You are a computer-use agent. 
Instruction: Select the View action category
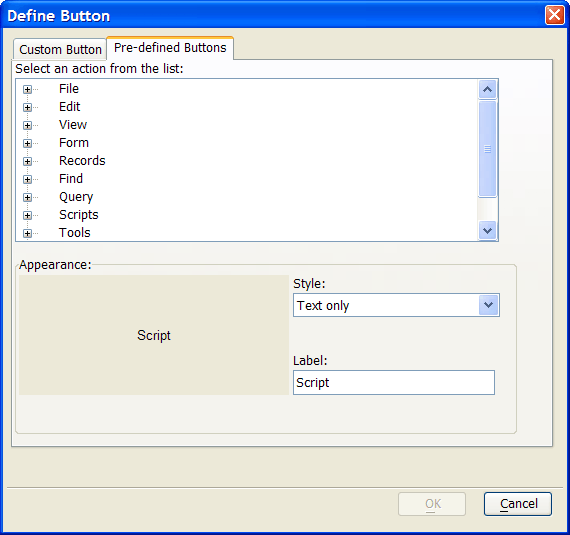(x=73, y=125)
